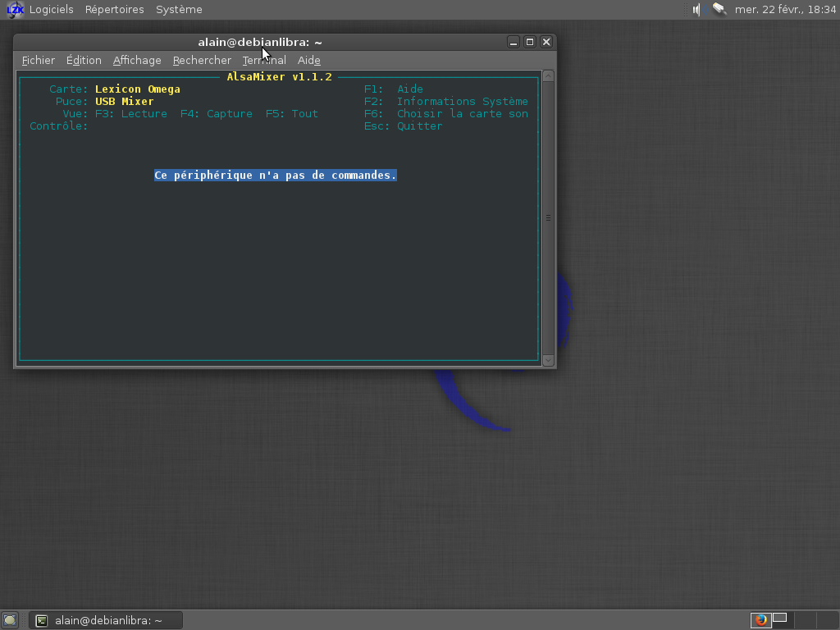Open the Affichage menu
This screenshot has width=840, height=630.
click(137, 60)
